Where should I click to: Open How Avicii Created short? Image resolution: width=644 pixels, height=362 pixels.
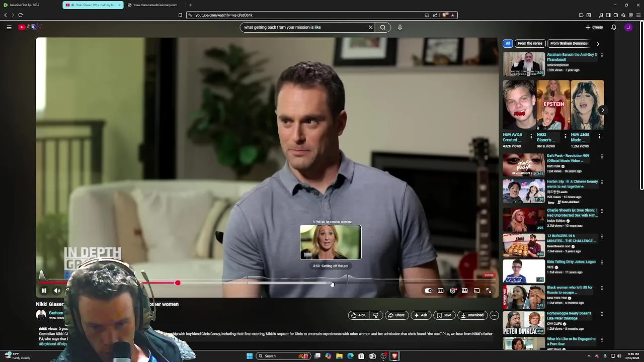pos(519,105)
